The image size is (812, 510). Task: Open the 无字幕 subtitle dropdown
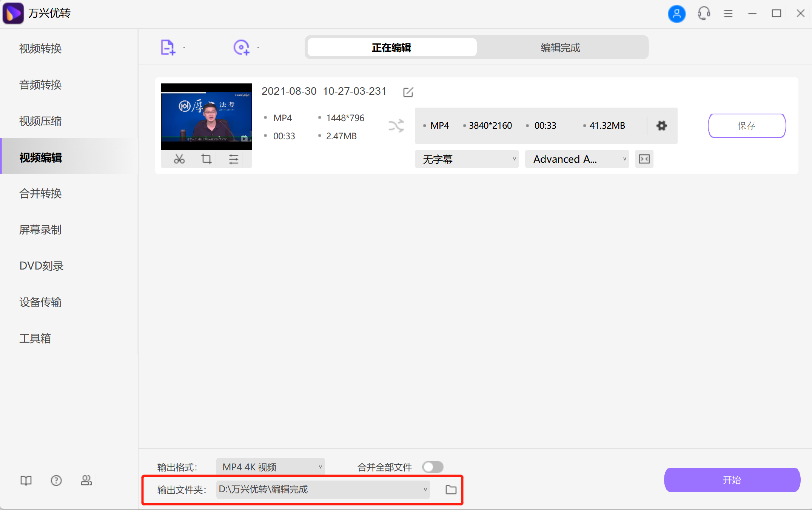point(467,159)
